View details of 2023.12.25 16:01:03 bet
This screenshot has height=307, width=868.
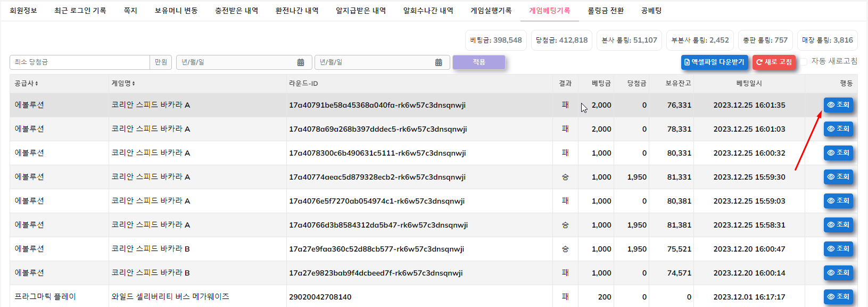tap(838, 129)
